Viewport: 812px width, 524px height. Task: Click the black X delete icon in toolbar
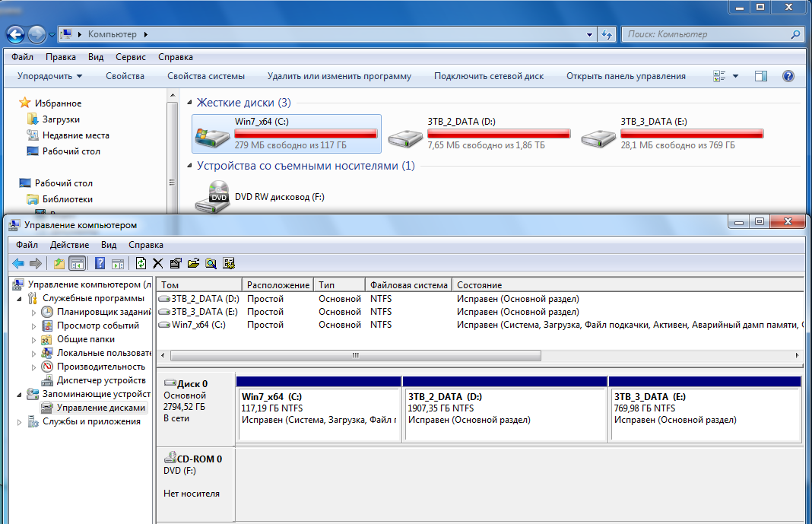(x=158, y=263)
